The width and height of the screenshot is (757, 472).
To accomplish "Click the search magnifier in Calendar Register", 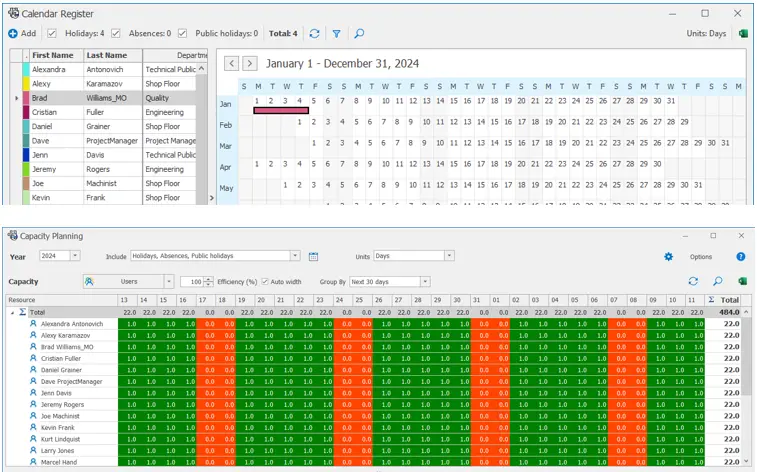I will point(360,33).
